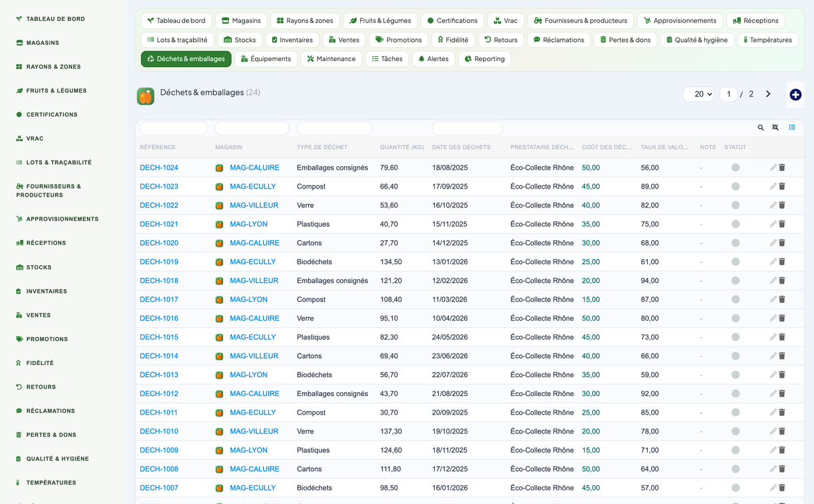The height and width of the screenshot is (504, 814).
Task: Click edit pencil icon for DECH-1012
Action: (x=773, y=393)
